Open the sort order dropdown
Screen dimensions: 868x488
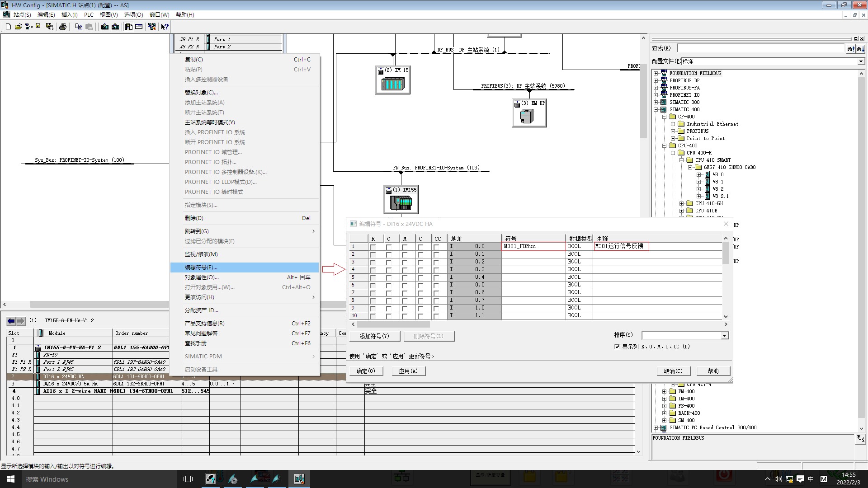click(724, 335)
